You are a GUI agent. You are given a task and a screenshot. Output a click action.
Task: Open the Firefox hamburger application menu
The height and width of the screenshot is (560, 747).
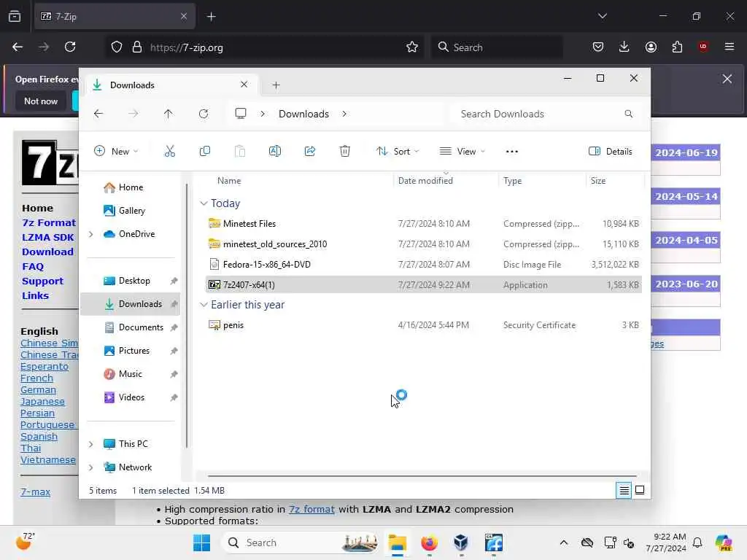729,47
